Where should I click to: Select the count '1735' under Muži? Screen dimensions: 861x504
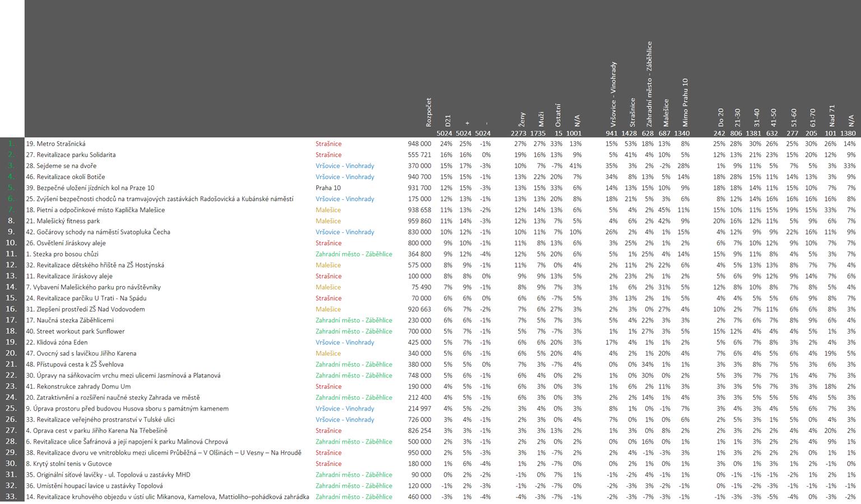538,133
